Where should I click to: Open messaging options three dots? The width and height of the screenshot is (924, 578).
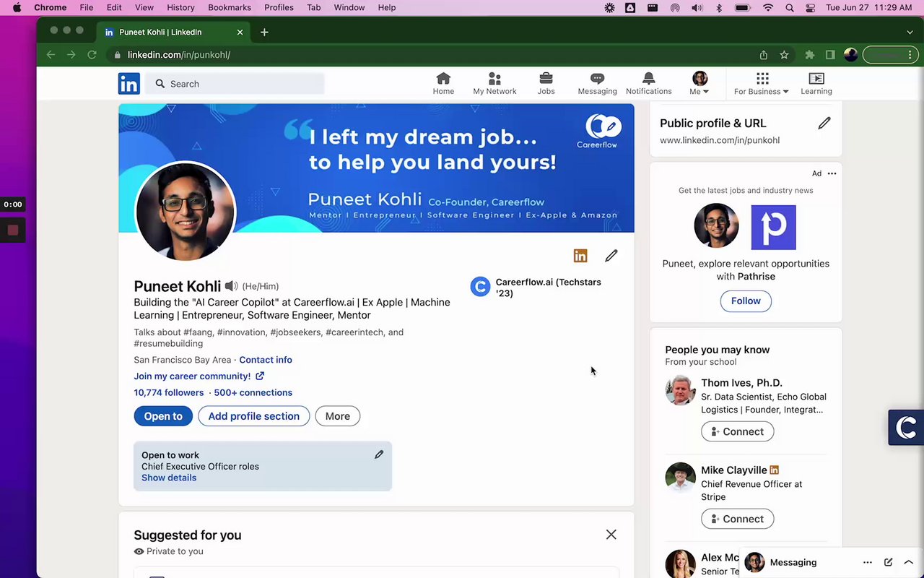point(868,562)
